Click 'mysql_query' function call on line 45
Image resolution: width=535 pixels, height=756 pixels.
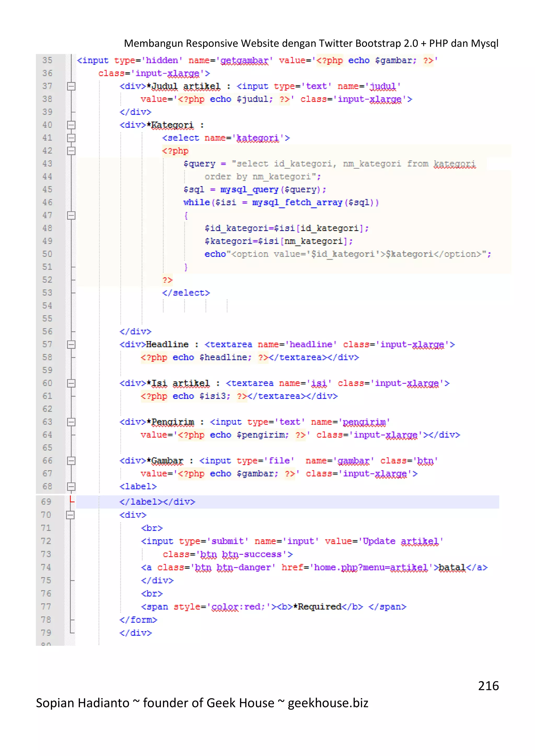pyautogui.click(x=249, y=190)
